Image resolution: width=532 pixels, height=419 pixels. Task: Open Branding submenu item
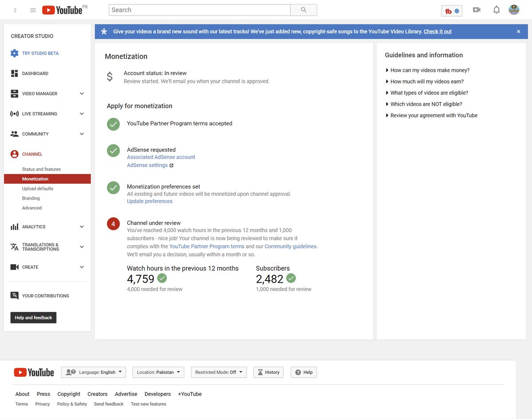[x=31, y=198]
